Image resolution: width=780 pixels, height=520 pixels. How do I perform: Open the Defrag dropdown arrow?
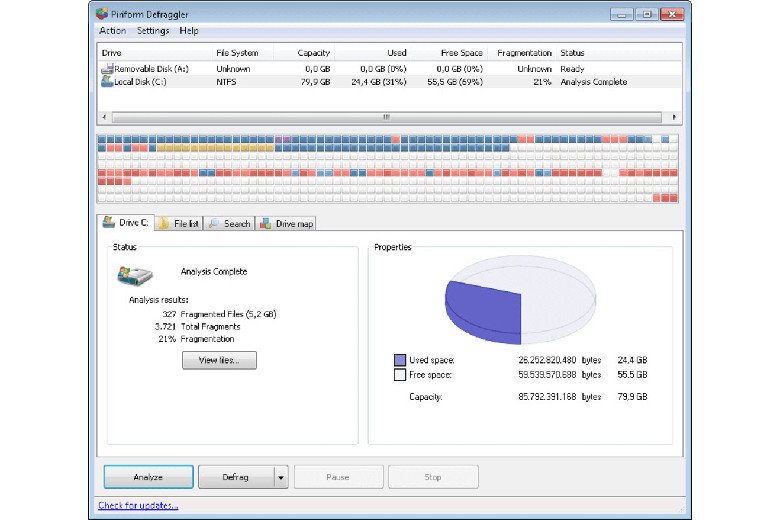click(x=281, y=477)
